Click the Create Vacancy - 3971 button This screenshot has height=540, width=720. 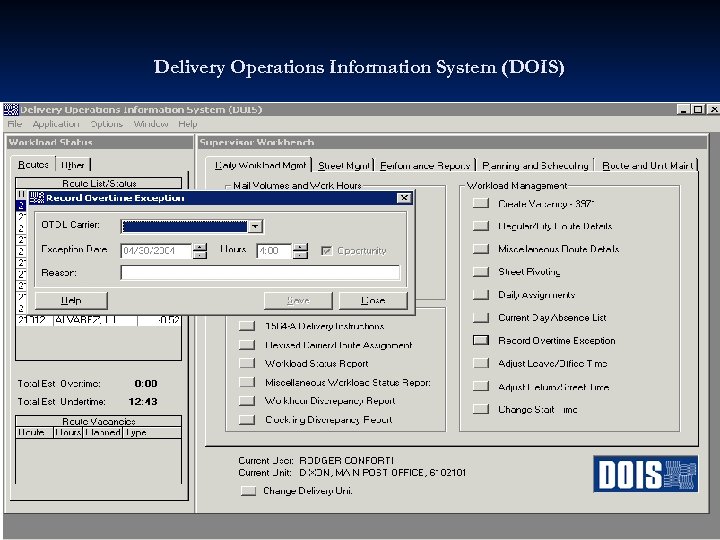point(481,203)
